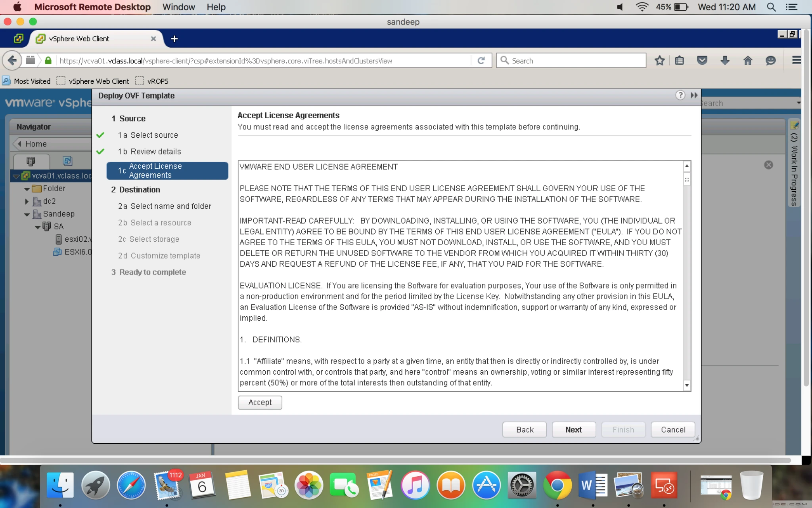Select the esxi02 host in tree
The width and height of the screenshot is (812, 508).
74,239
